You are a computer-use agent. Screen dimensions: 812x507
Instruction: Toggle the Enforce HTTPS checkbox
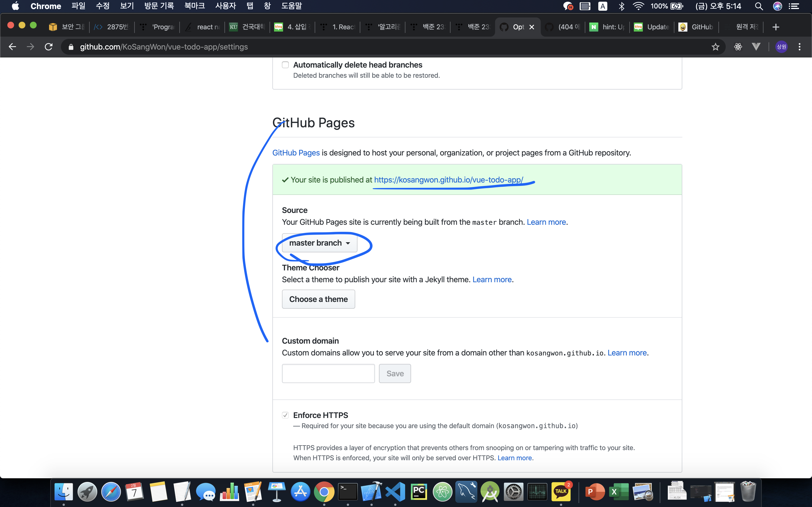pyautogui.click(x=285, y=415)
